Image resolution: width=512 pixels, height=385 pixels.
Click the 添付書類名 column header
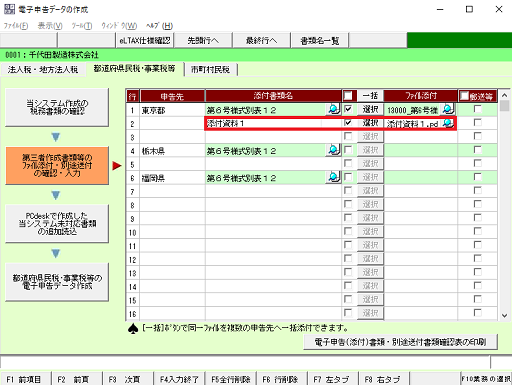[x=273, y=96]
